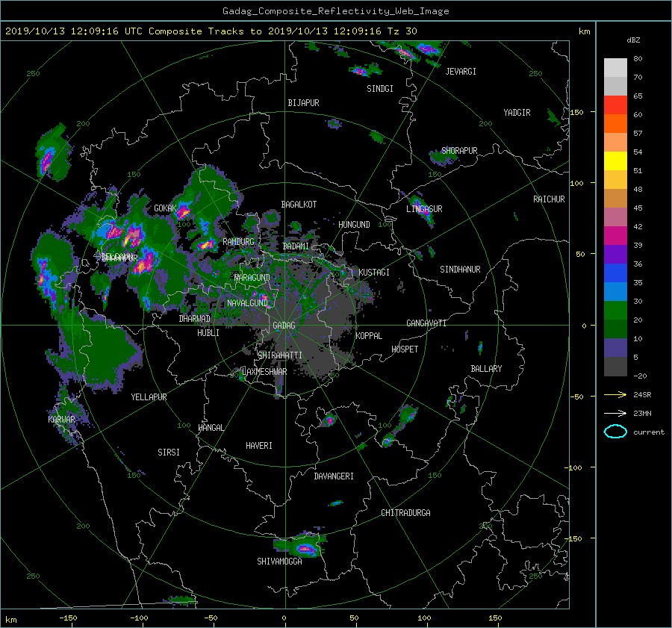This screenshot has height=628, width=672.
Task: Click the KOPPAL city label
Action: (x=369, y=336)
